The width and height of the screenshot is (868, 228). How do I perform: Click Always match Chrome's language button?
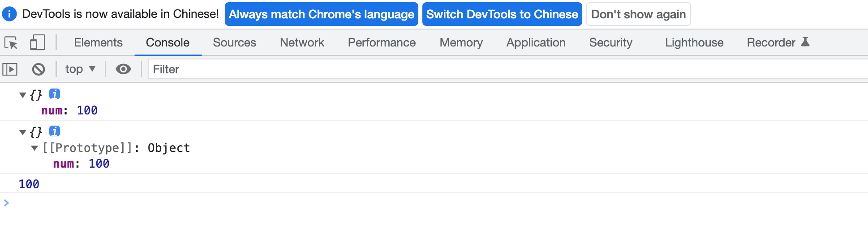[x=322, y=14]
